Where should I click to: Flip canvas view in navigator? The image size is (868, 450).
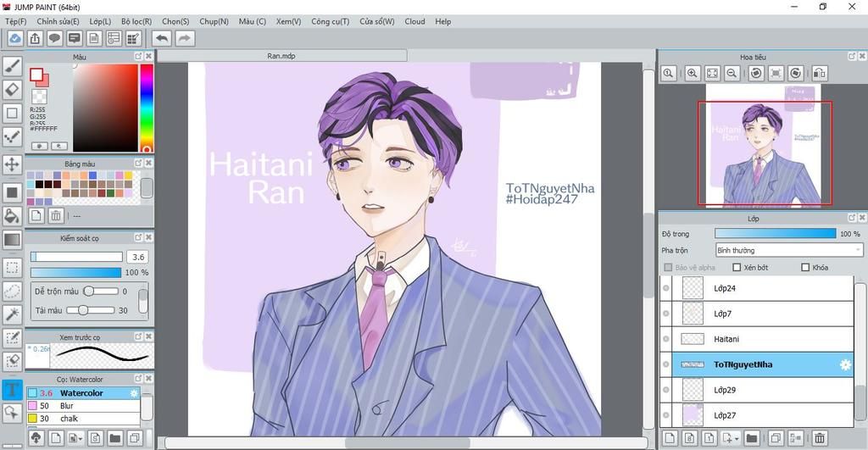tap(820, 73)
